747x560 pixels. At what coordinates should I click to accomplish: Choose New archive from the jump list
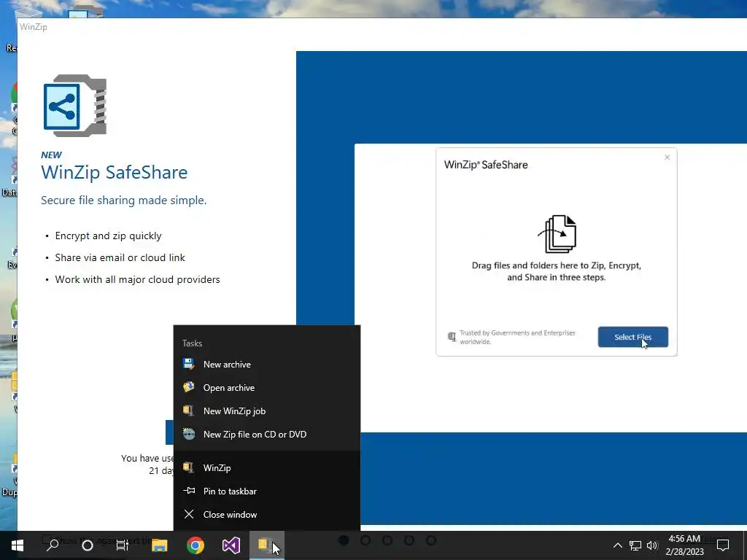267,365
